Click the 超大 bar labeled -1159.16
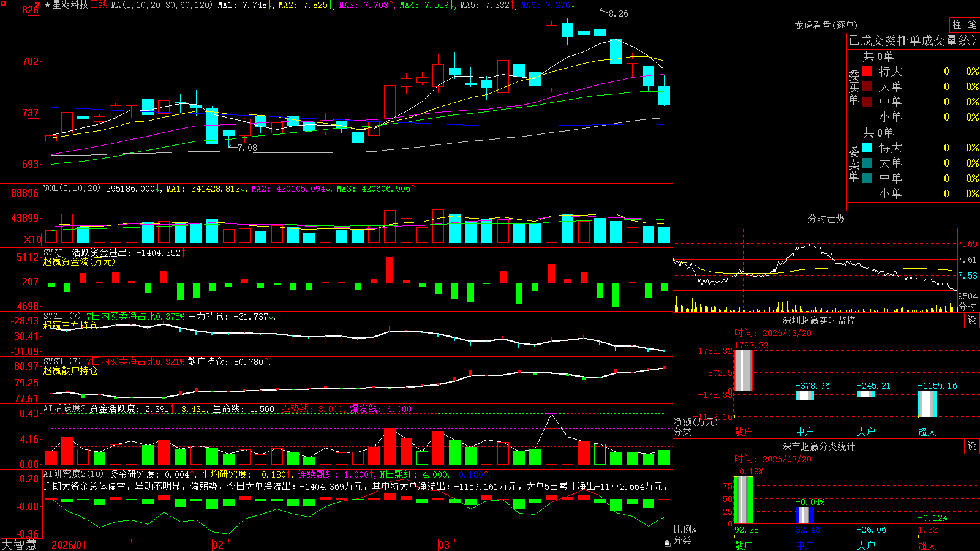The height and width of the screenshot is (551, 980). click(x=927, y=404)
